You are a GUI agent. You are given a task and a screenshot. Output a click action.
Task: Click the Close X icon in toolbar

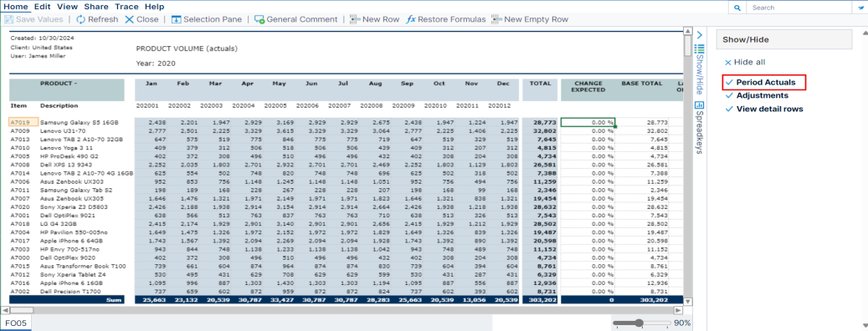pyautogui.click(x=129, y=19)
